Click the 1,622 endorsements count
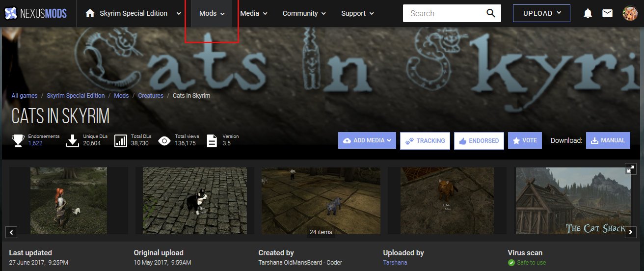This screenshot has width=644, height=271. pyautogui.click(x=35, y=143)
